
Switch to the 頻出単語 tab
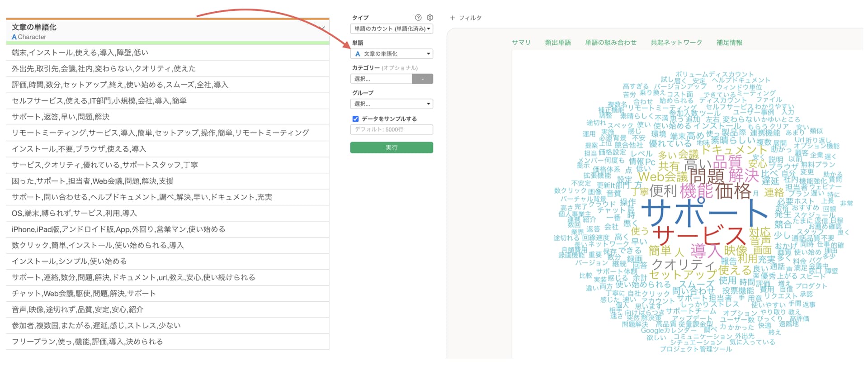coord(558,43)
